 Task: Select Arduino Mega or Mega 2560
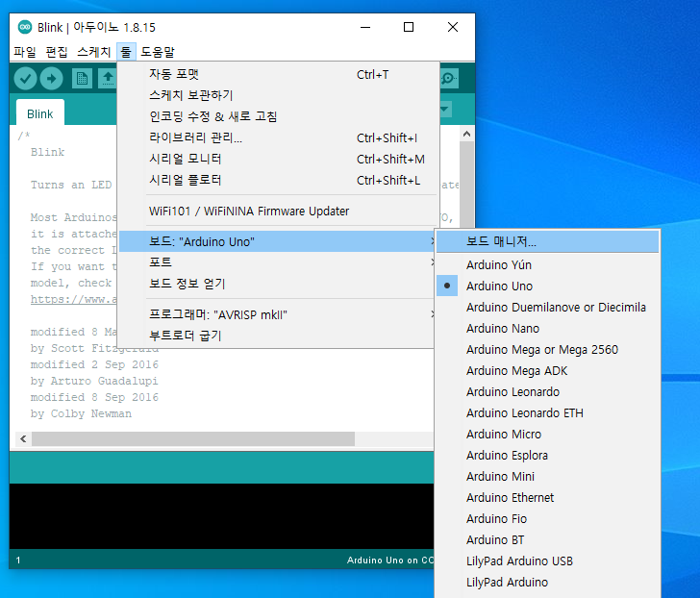(x=547, y=350)
